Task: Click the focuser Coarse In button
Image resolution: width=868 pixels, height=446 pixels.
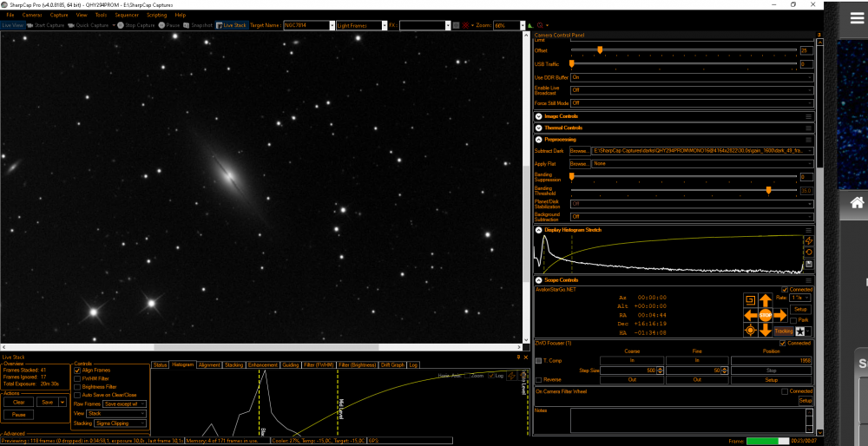Action: click(x=632, y=360)
